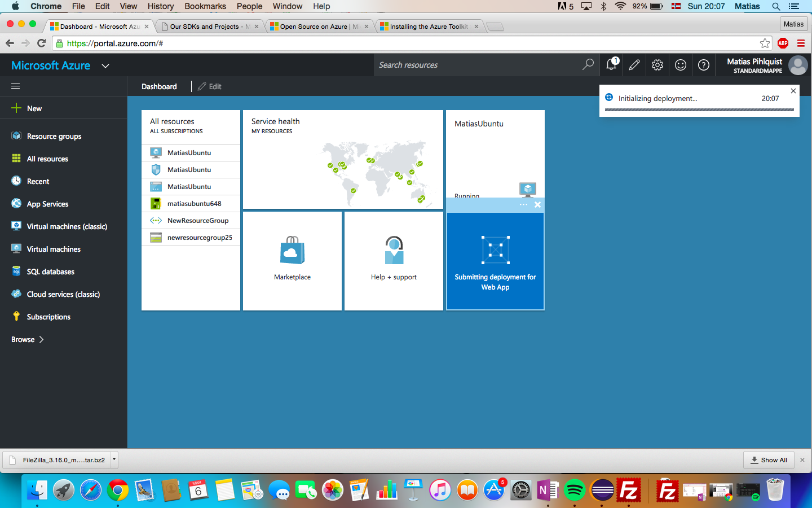Select newresourcegroup25 resource row

(x=191, y=237)
